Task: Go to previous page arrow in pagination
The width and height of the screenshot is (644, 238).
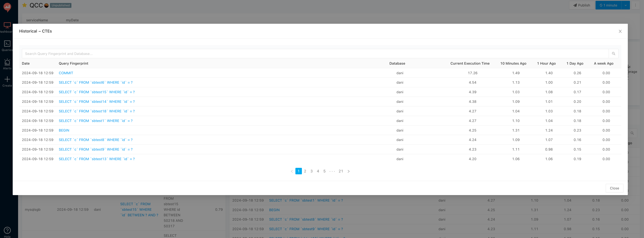Action: [x=292, y=171]
